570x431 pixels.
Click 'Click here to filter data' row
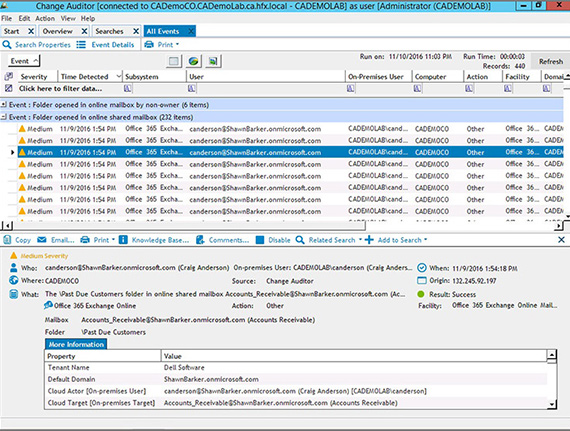[x=60, y=88]
